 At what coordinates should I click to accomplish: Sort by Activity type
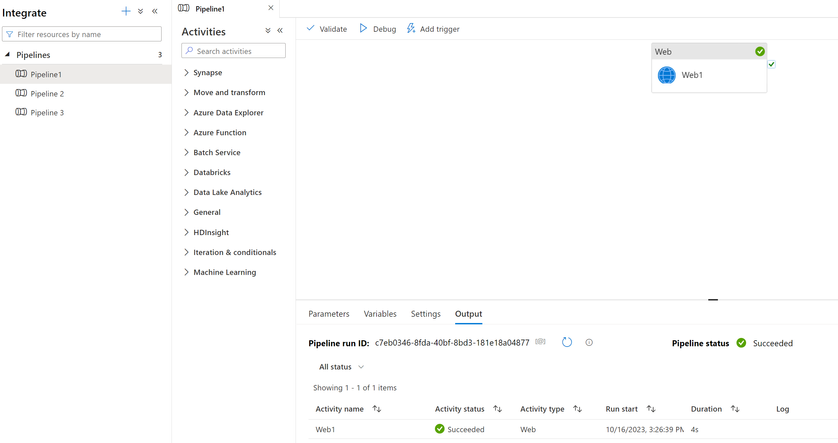tap(577, 409)
